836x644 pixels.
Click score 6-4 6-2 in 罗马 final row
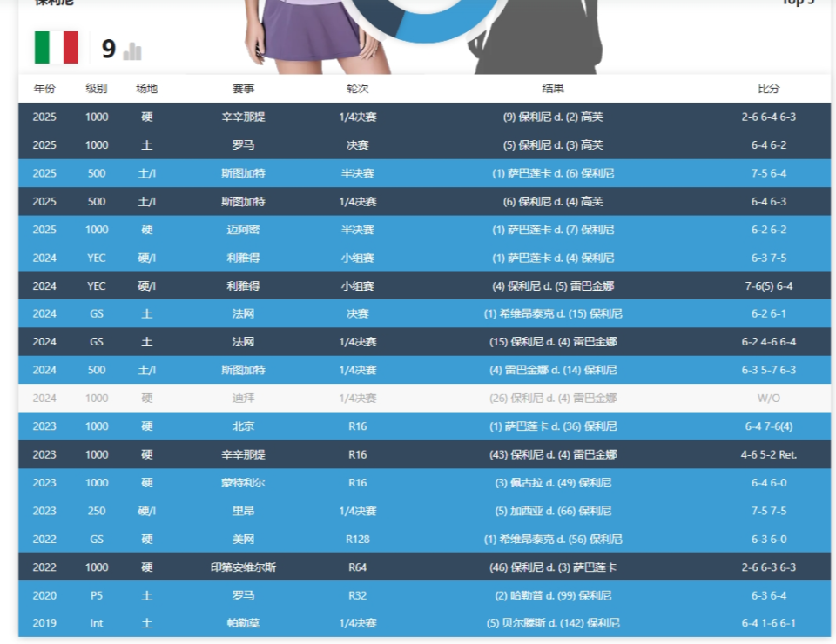pos(768,144)
